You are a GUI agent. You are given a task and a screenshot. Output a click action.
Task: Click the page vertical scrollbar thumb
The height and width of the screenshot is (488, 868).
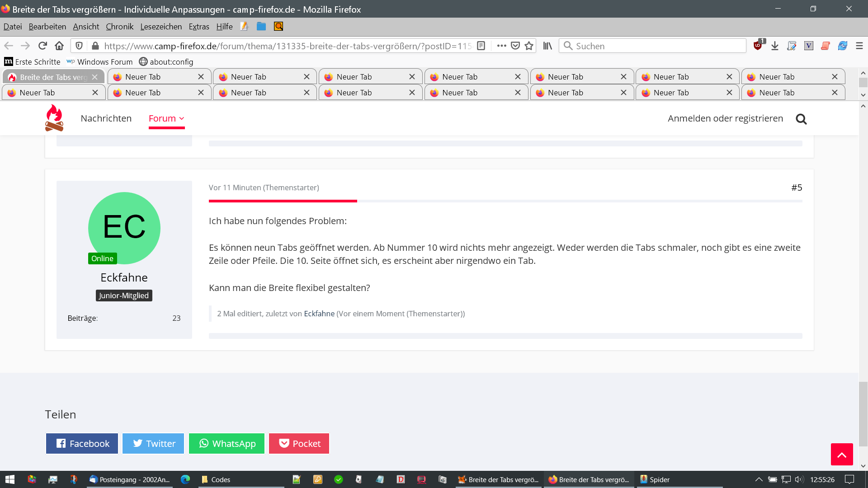click(x=863, y=413)
